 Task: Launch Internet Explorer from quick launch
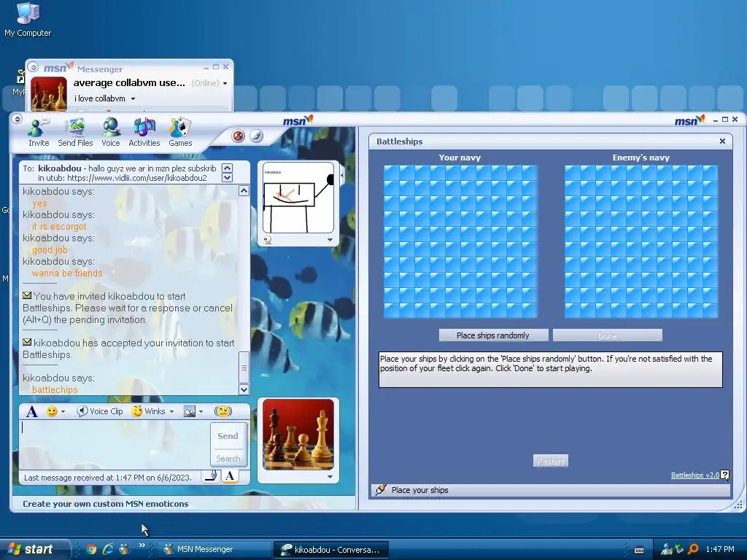tap(108, 550)
